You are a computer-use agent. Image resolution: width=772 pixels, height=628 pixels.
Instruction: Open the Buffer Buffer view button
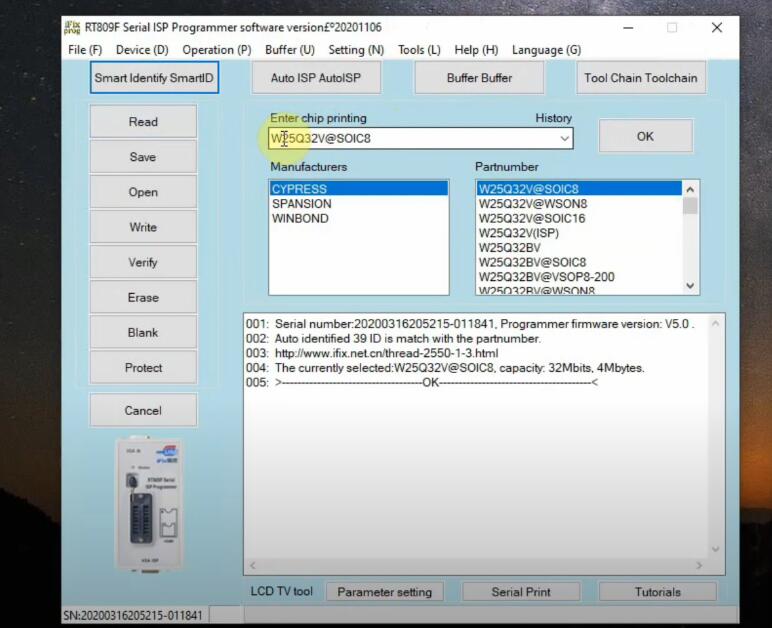[x=479, y=78]
